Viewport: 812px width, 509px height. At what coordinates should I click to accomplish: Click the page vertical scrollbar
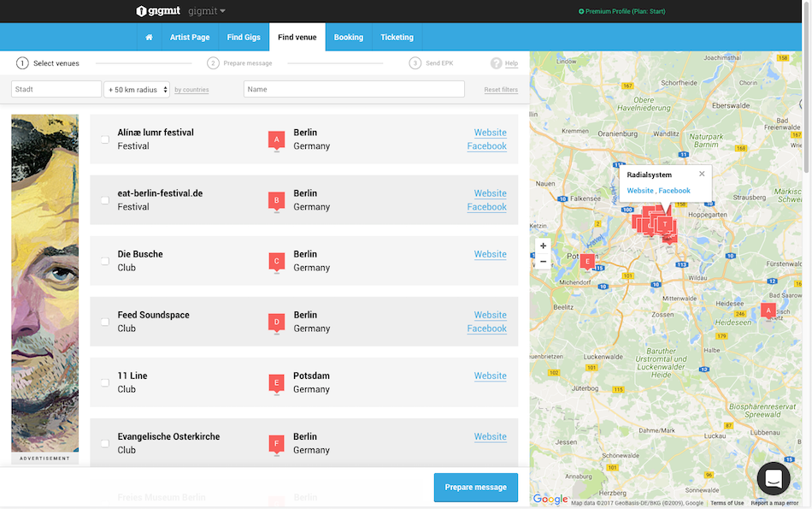pos(806,86)
